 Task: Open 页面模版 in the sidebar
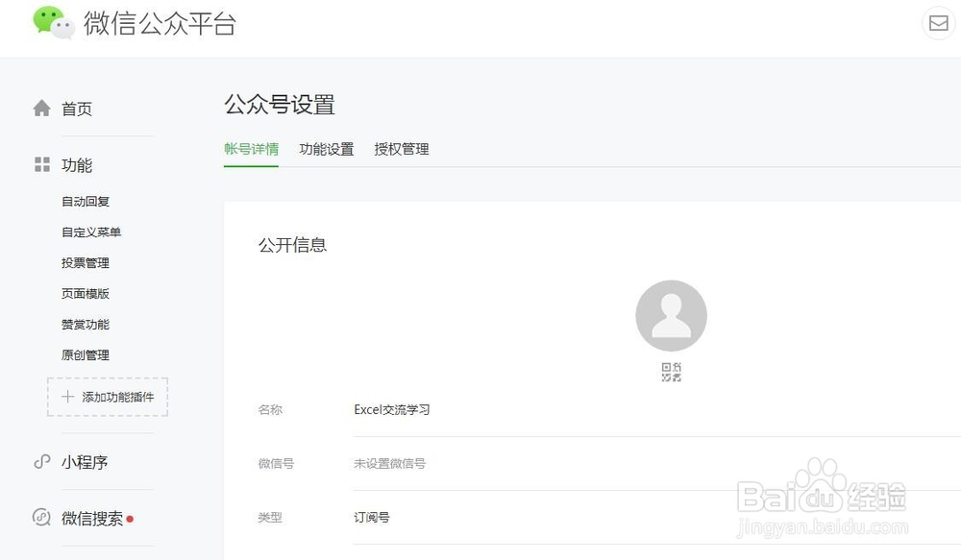[86, 293]
